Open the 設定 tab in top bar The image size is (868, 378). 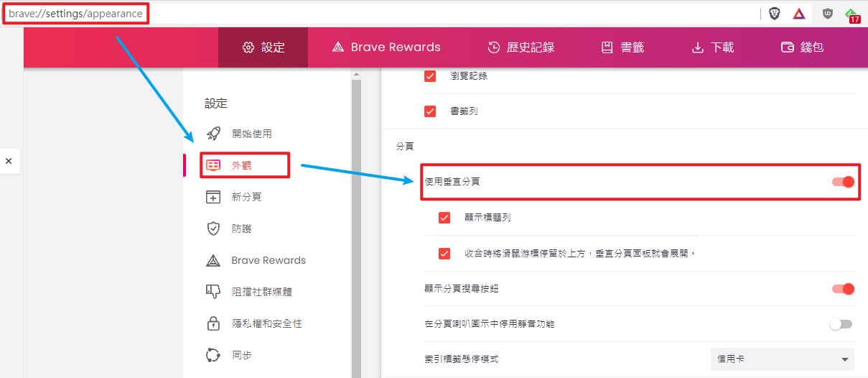tap(263, 47)
